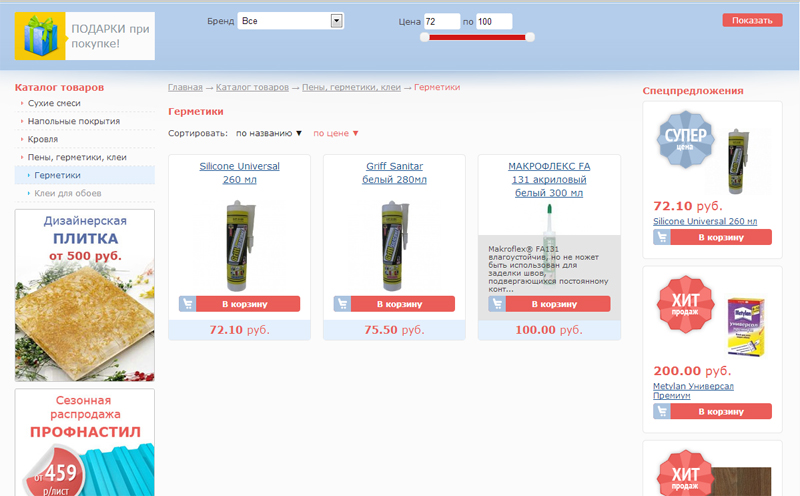Click 200.00 руб. price in special offers
800x496 pixels.
click(692, 371)
